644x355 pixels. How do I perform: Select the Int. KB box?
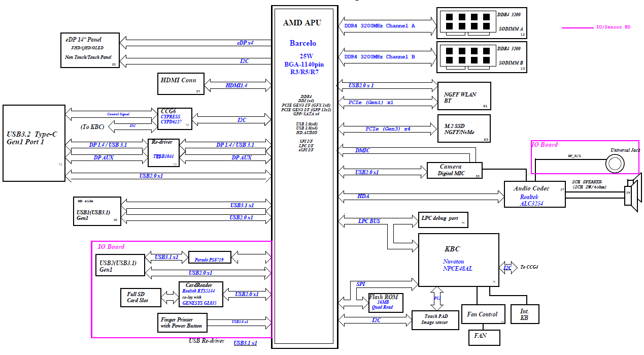pyautogui.click(x=524, y=314)
